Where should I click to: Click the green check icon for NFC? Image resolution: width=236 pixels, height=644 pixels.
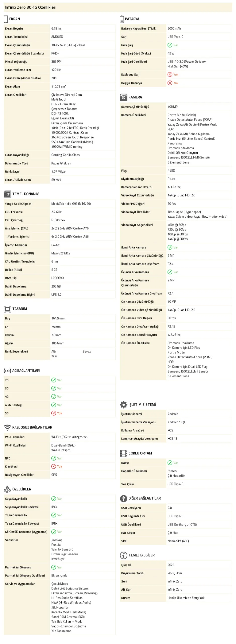pyautogui.click(x=54, y=458)
